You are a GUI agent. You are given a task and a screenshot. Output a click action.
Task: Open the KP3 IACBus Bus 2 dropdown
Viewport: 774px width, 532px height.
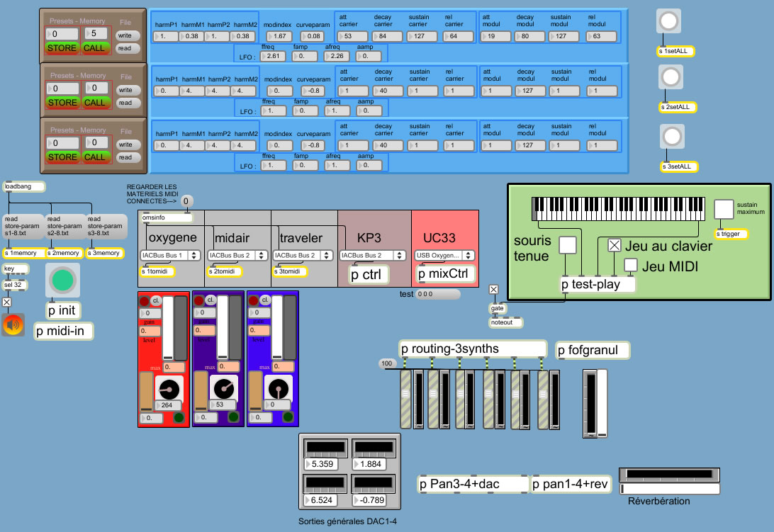(x=373, y=255)
